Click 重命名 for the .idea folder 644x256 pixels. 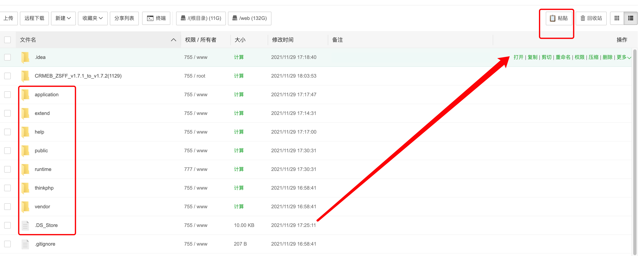(x=563, y=57)
